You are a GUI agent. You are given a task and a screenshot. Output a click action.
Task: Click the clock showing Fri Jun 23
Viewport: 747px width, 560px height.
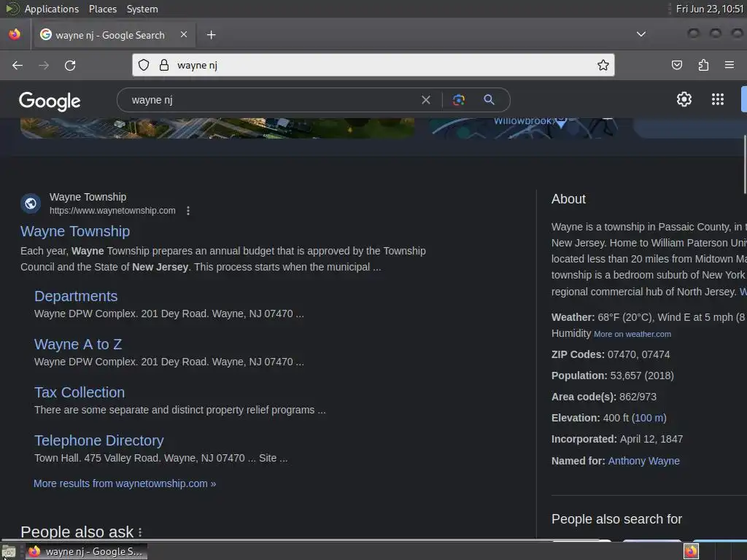[x=709, y=9]
